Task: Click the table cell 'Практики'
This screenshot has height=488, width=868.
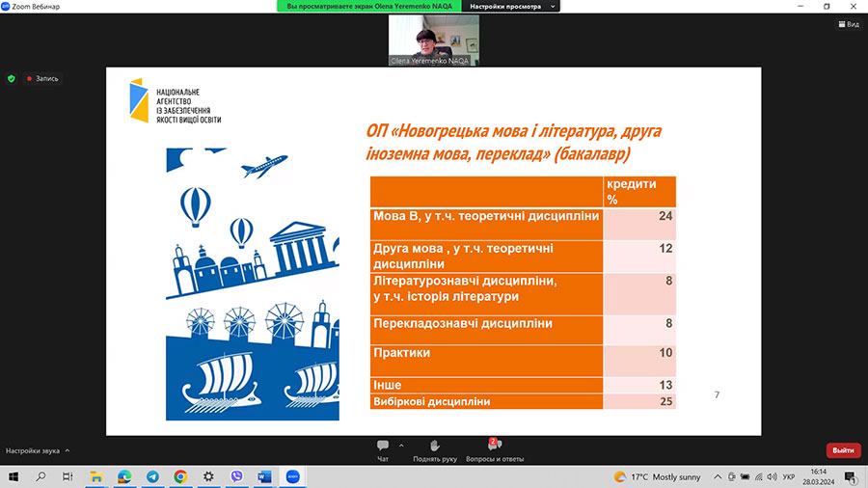Action: click(x=487, y=361)
